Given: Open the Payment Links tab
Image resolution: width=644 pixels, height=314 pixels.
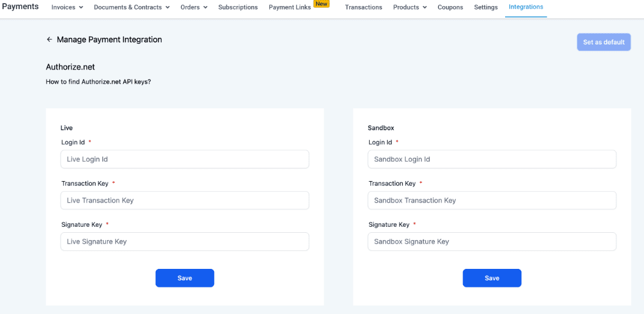Looking at the screenshot, I should 290,7.
